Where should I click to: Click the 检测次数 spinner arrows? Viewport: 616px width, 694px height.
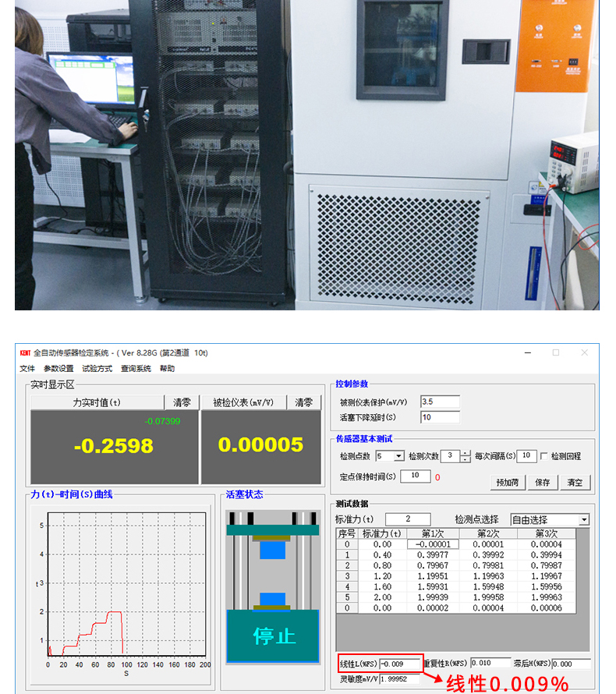pyautogui.click(x=466, y=456)
